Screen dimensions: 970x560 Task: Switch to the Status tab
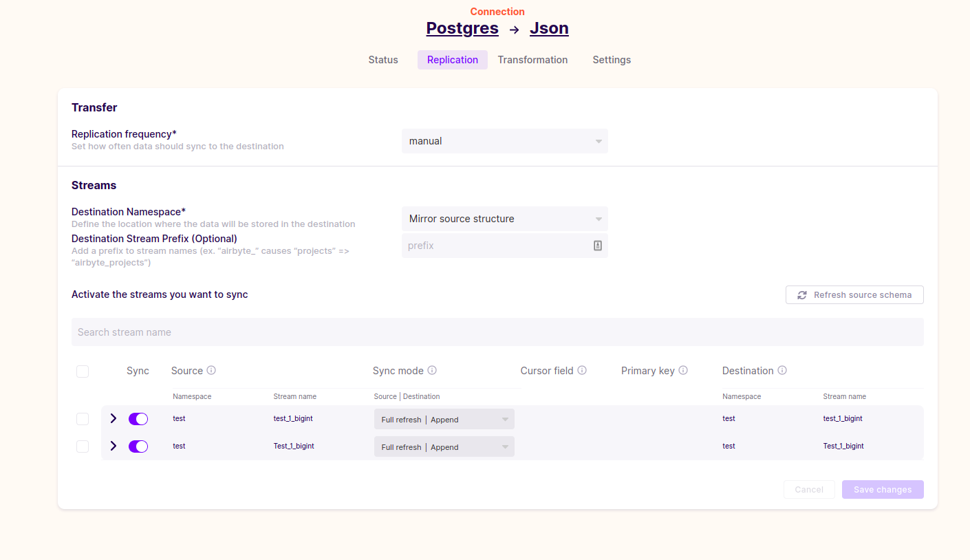pyautogui.click(x=383, y=60)
